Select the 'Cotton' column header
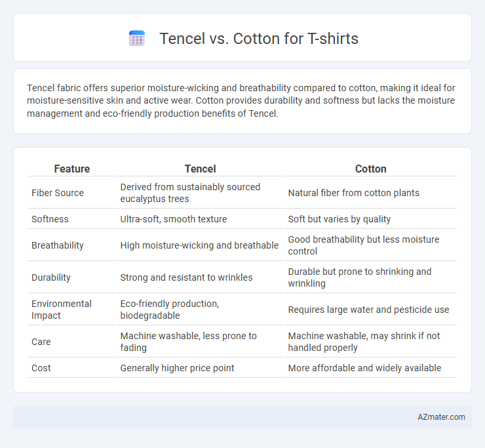The width and height of the screenshot is (485, 448). (370, 169)
